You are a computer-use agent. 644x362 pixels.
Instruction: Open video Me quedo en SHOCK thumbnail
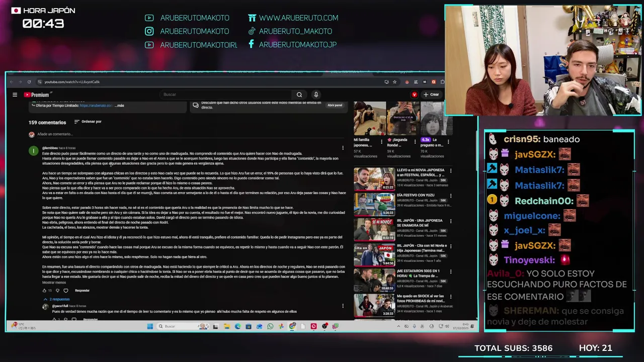pos(374,305)
